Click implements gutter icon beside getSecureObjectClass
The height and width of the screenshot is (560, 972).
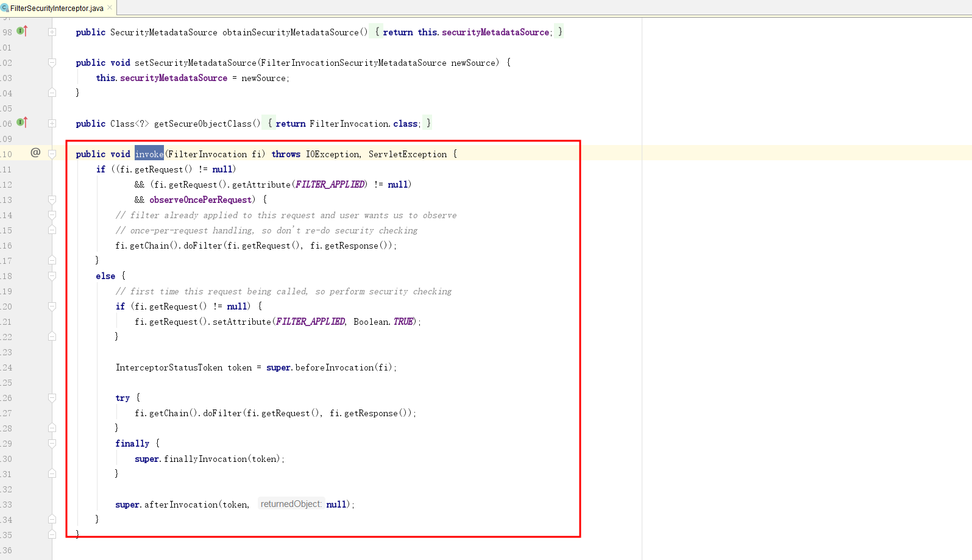[x=22, y=122]
